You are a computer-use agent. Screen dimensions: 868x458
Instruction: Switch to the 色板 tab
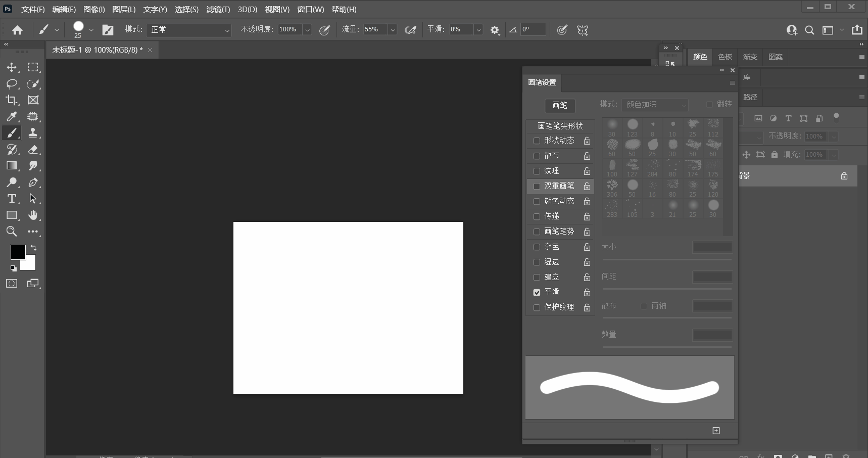725,57
